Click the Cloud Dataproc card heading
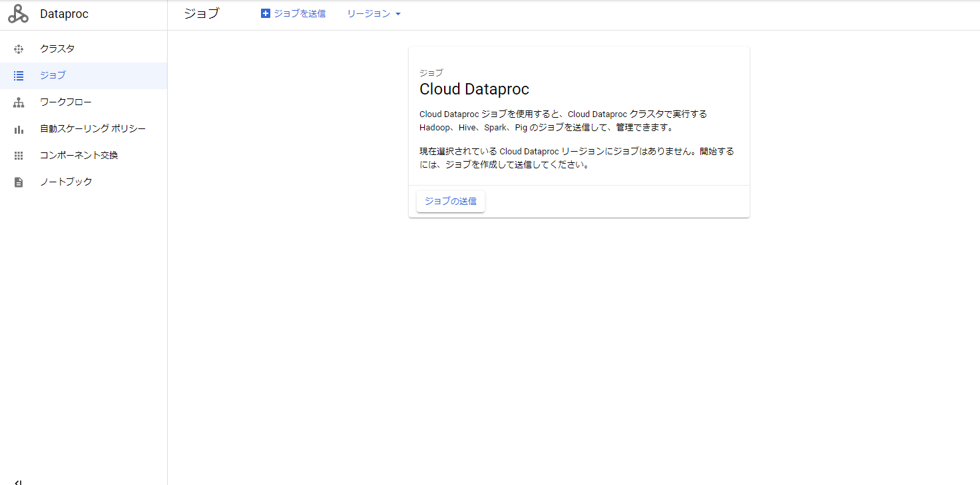The image size is (980, 485). tap(474, 89)
